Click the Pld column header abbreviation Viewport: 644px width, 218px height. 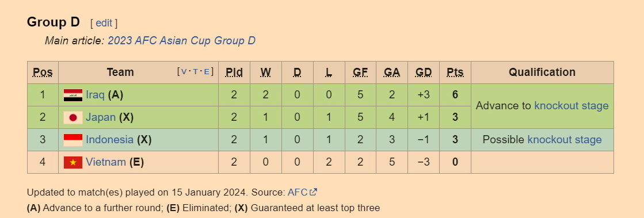pos(234,72)
